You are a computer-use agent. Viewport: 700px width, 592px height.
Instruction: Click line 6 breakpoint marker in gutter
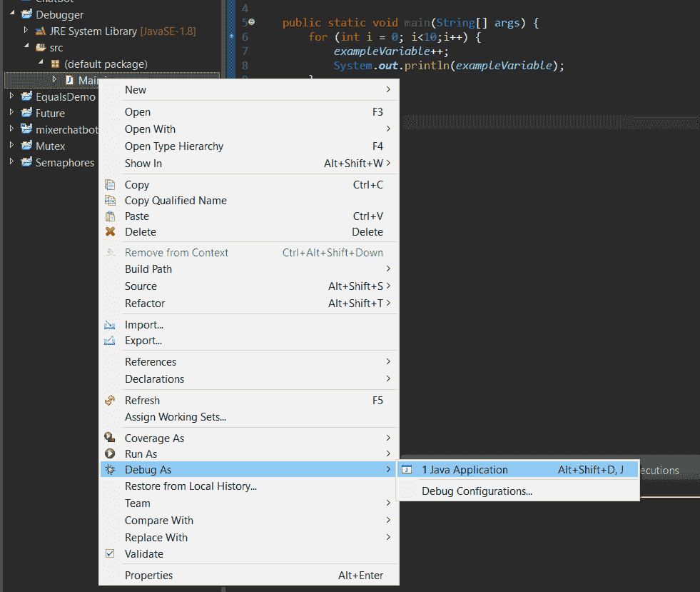pos(233,35)
